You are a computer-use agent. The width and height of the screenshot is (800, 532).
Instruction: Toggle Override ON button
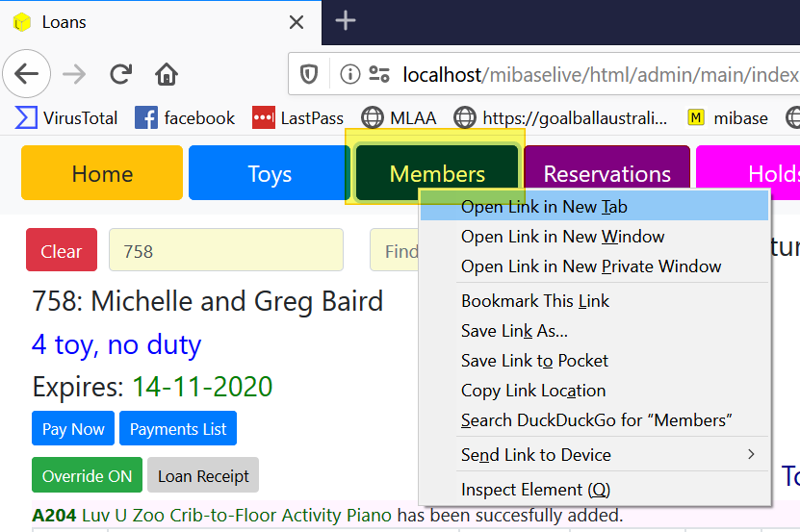coord(87,475)
